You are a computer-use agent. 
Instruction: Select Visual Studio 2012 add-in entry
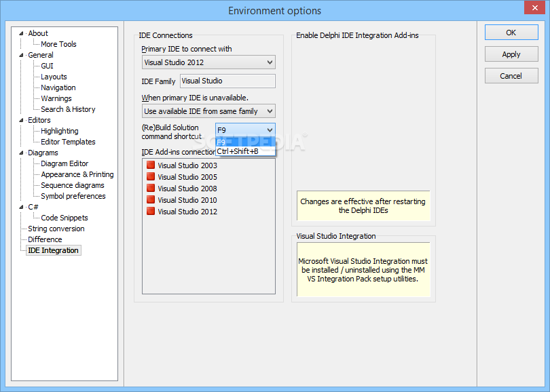click(187, 212)
